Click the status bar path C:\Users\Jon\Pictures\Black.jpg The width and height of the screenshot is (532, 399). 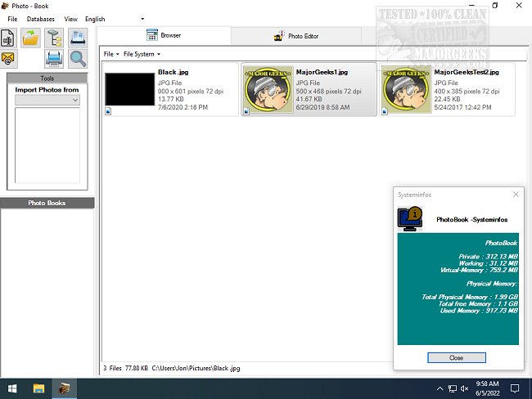coord(196,368)
